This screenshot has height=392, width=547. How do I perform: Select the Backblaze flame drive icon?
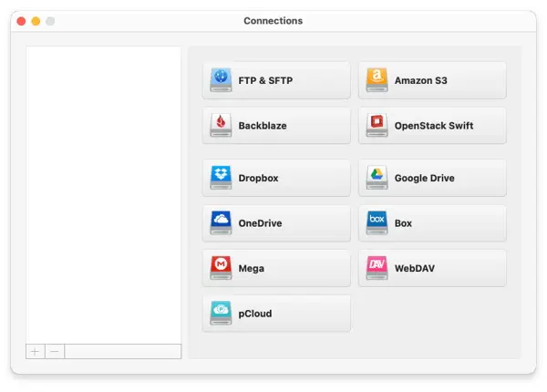click(x=221, y=125)
